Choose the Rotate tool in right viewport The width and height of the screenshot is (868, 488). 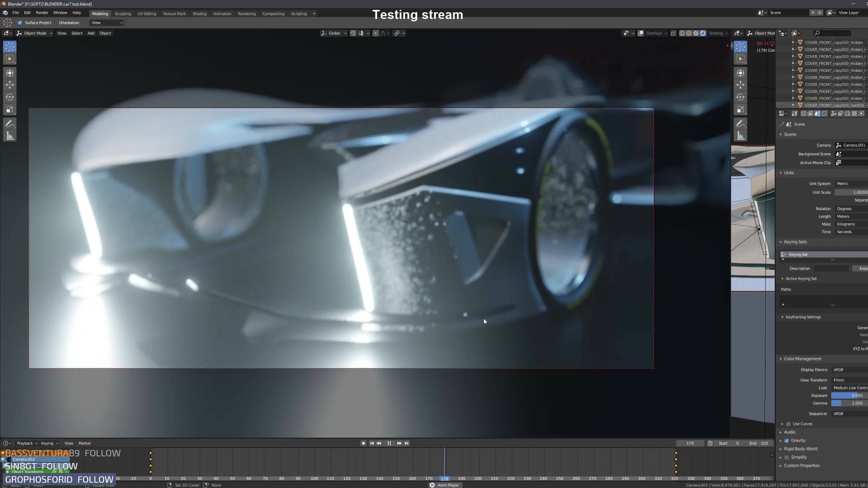click(740, 97)
